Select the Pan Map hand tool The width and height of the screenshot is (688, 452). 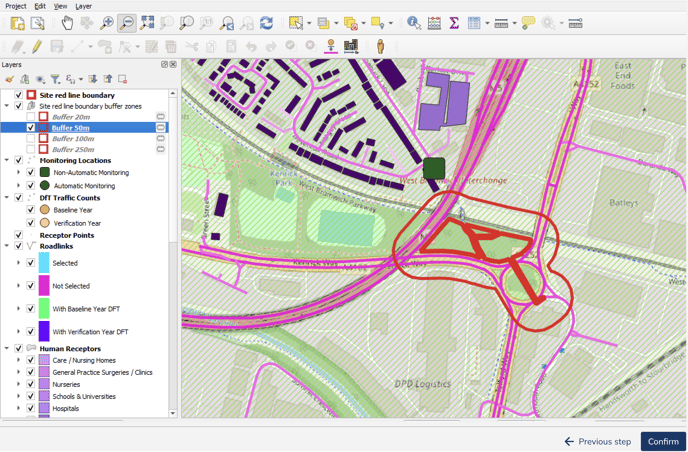point(67,23)
